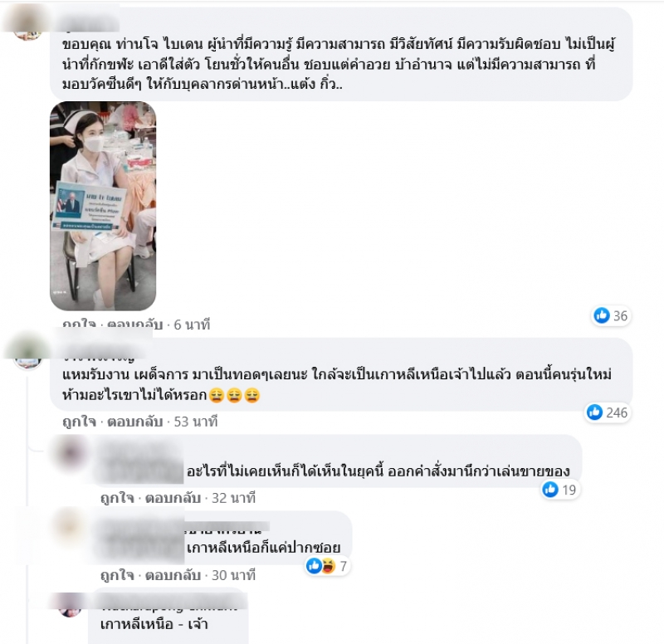
Task: Click the haha laughing reaction emoji icon
Action: (x=328, y=566)
